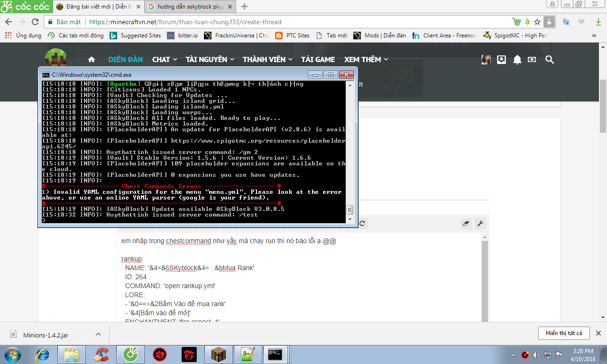This screenshot has height=364, width=607.
Task: Open the SpigotMC bookmark
Action: pyautogui.click(x=516, y=36)
